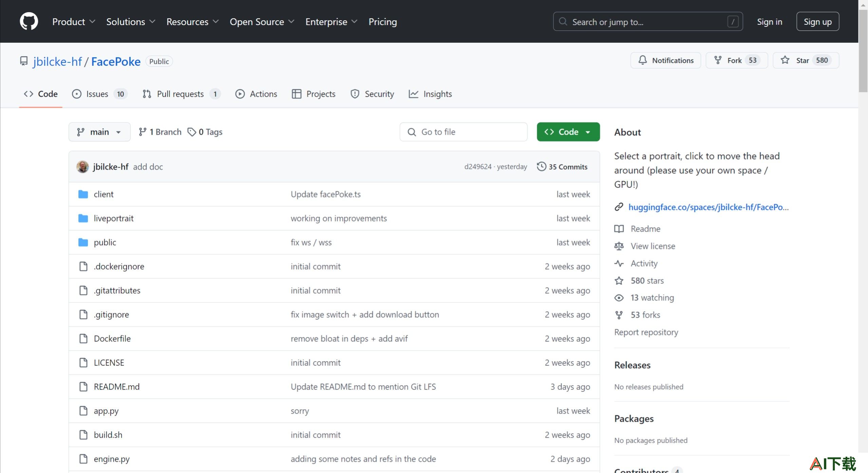Open the Security tab
The width and height of the screenshot is (868, 473).
(x=372, y=94)
